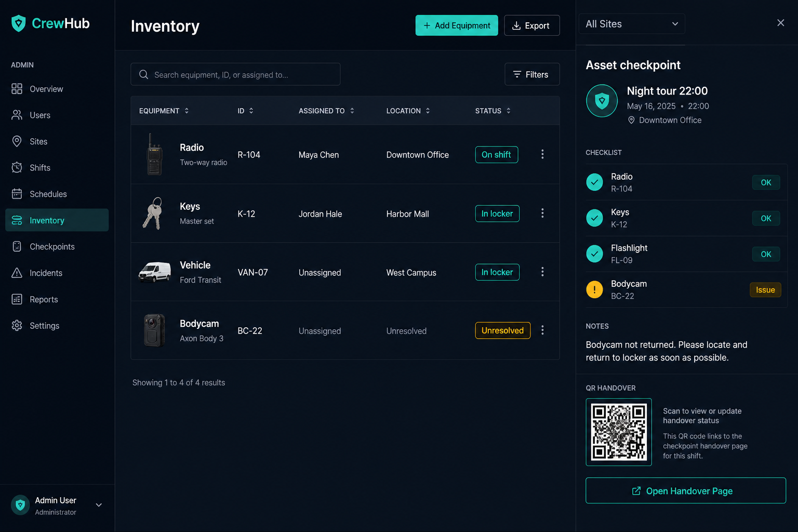Open more options for Vehicle row
The width and height of the screenshot is (798, 532).
542,272
